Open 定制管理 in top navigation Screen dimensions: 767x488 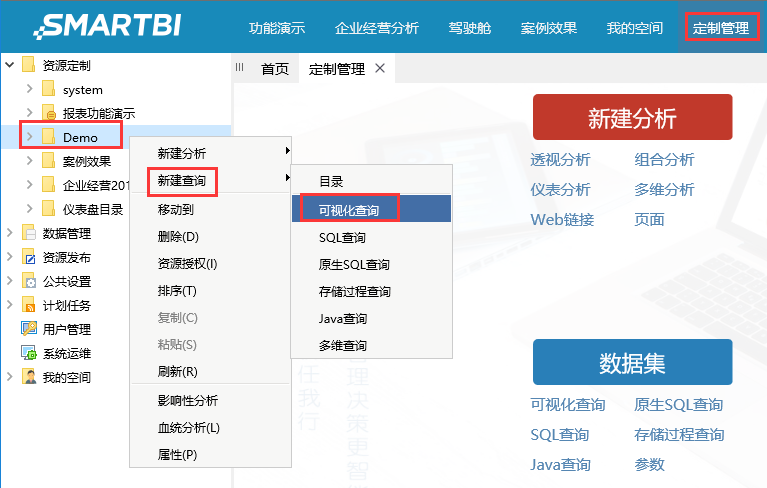tap(721, 28)
